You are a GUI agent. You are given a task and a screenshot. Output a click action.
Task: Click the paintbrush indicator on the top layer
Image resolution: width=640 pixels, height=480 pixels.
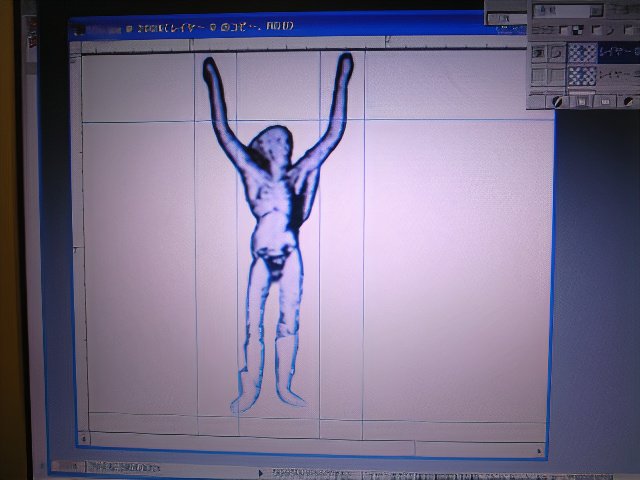[x=556, y=52]
